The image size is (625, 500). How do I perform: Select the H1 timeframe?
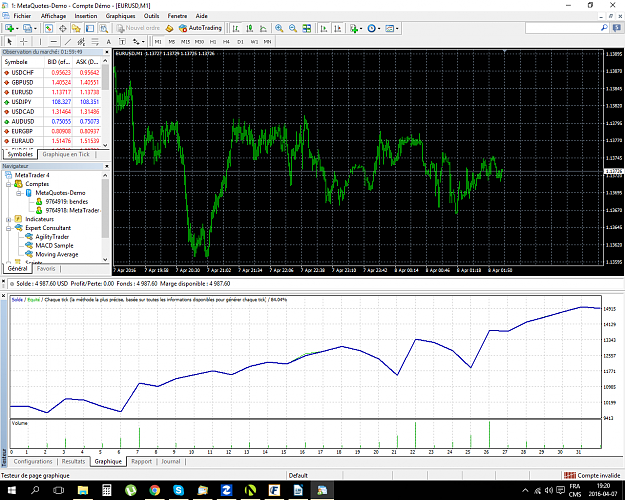click(x=213, y=41)
